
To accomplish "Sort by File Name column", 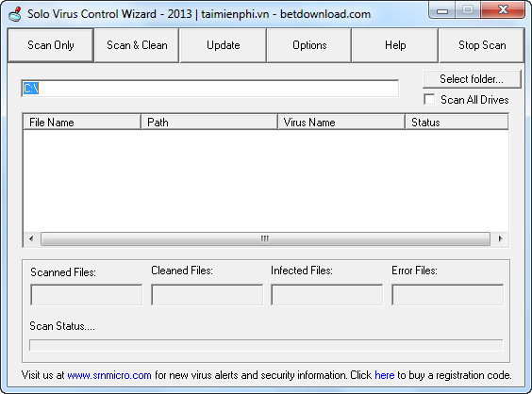I will click(x=82, y=123).
